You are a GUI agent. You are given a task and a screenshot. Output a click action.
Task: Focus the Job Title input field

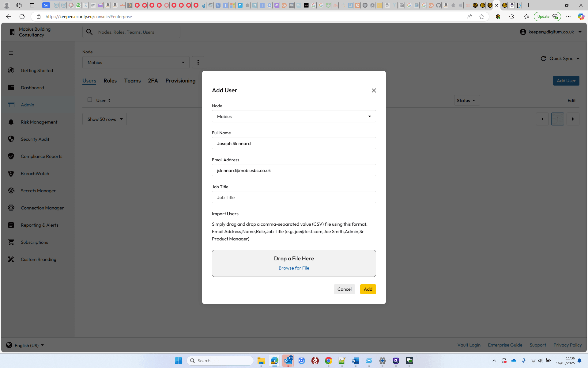point(294,197)
